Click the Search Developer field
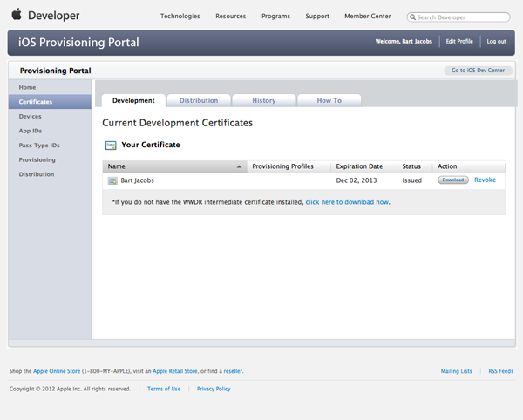 [x=458, y=17]
